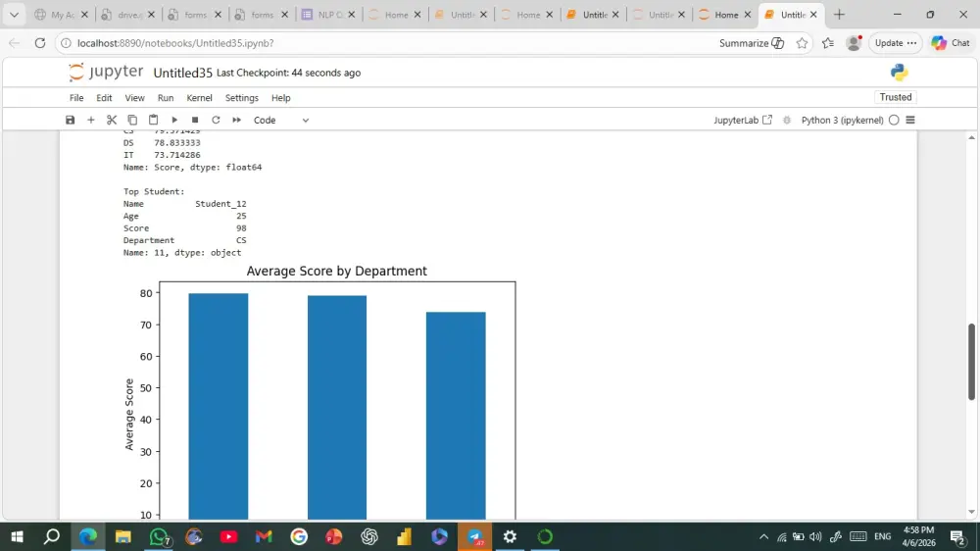Open ChatGPT from the taskbar
The image size is (980, 551).
click(x=369, y=536)
